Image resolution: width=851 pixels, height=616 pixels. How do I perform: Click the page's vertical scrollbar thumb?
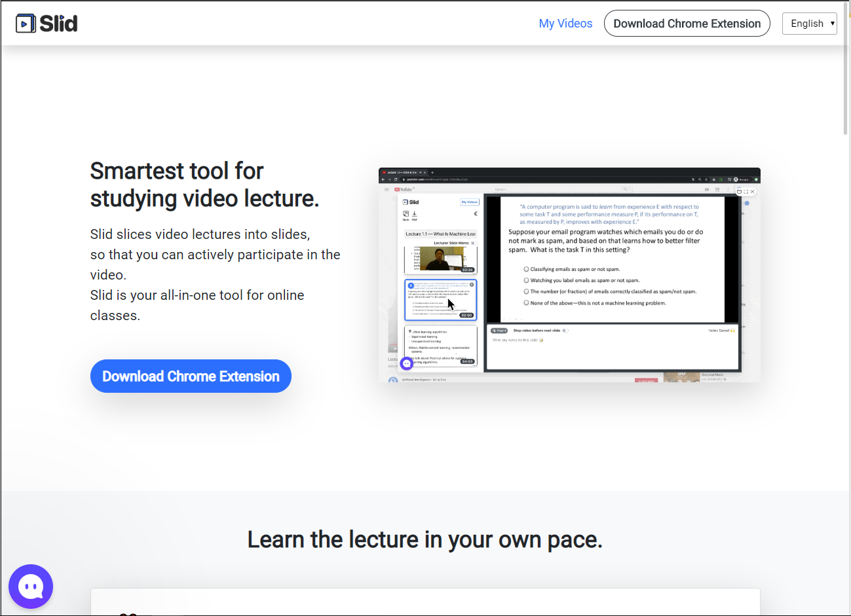pyautogui.click(x=846, y=69)
